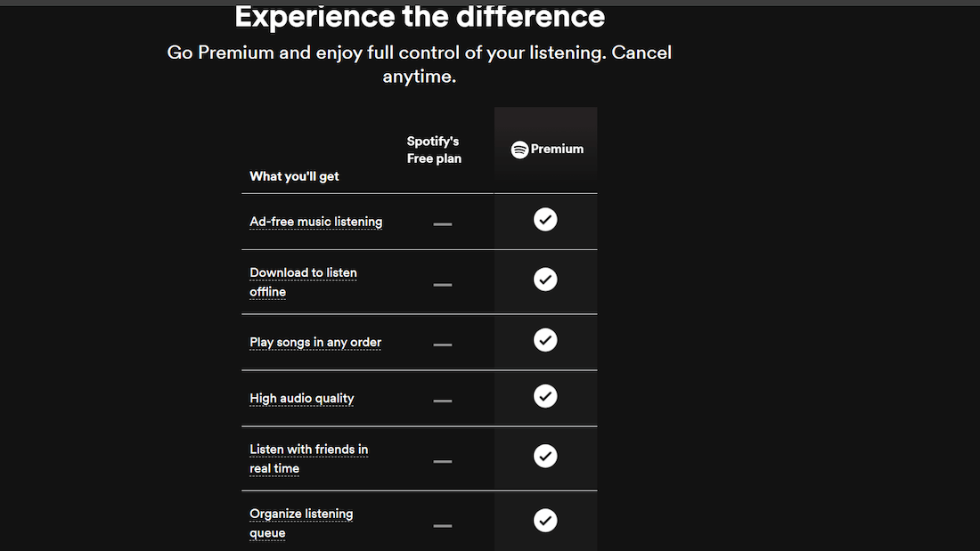Image resolution: width=980 pixels, height=551 pixels.
Task: Click the Premium checkmark for High audio quality
Action: pos(545,396)
